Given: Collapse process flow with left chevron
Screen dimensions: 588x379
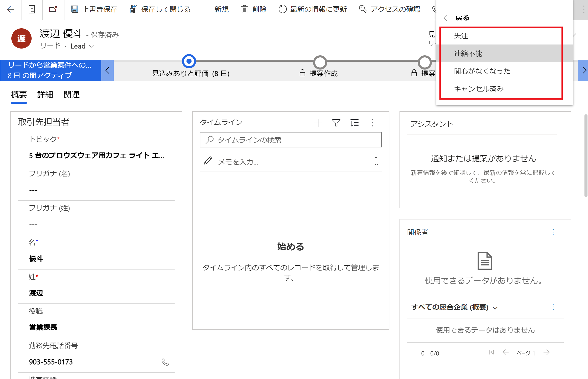Looking at the screenshot, I should pyautogui.click(x=107, y=70).
